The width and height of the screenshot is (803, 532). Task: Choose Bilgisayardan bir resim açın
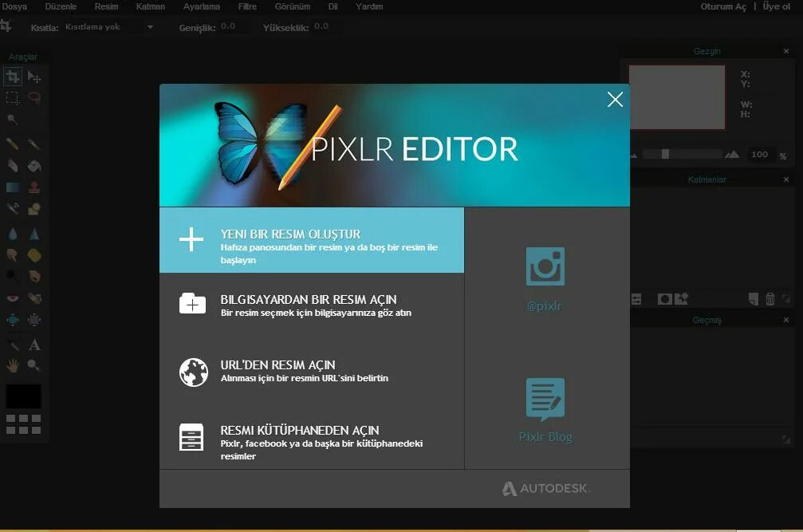coord(312,305)
